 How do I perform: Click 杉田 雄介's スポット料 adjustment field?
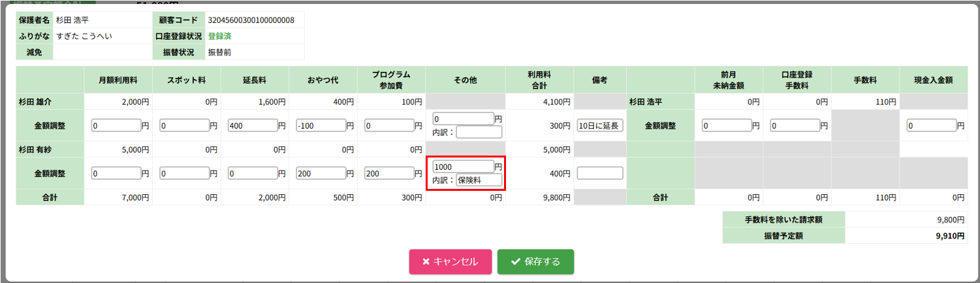(185, 125)
